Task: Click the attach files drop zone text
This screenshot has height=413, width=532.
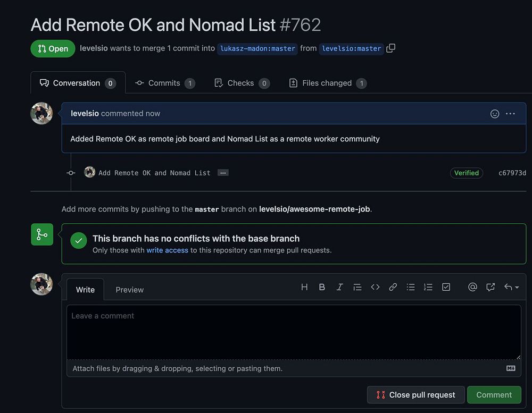Action: tap(178, 368)
